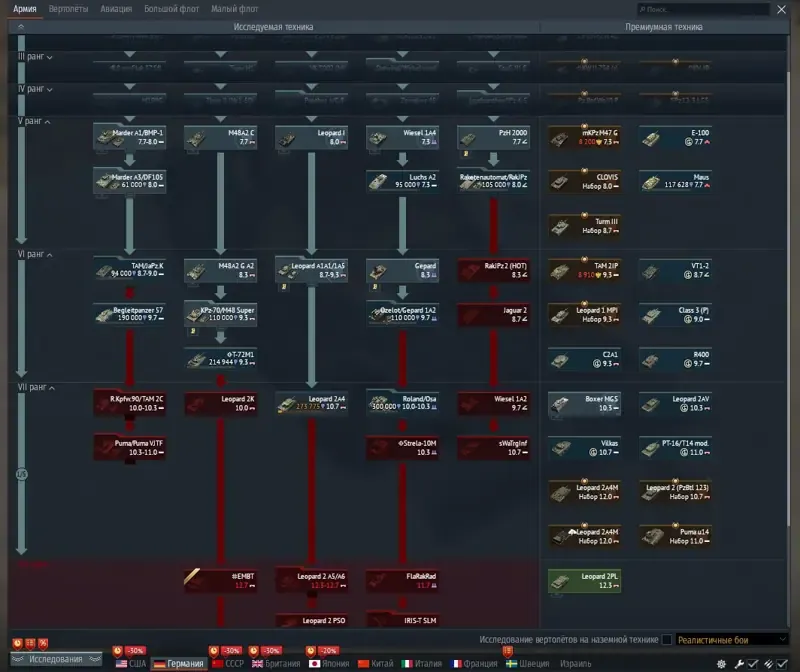
Task: Click the Исследования button
Action: [x=56, y=659]
